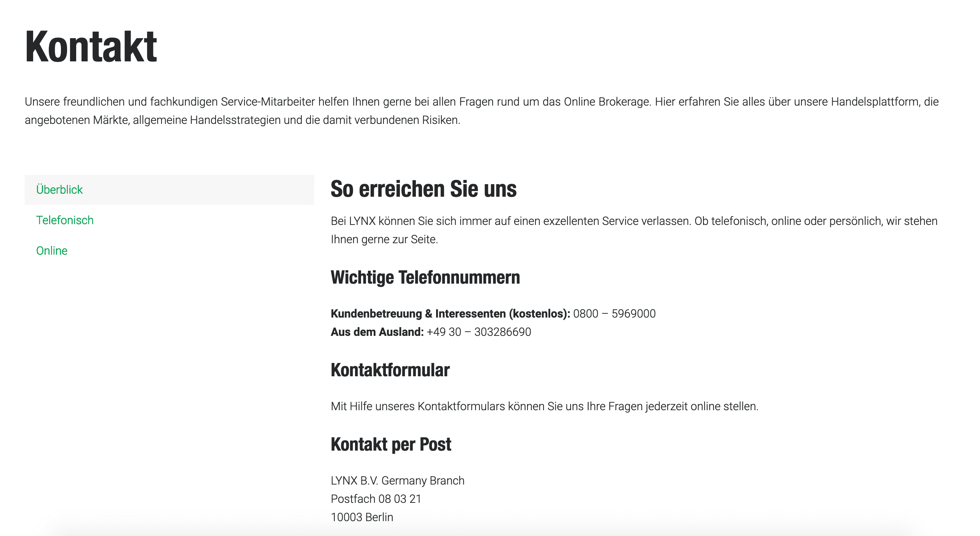Click the 'Kontakt per Post' heading

point(391,444)
